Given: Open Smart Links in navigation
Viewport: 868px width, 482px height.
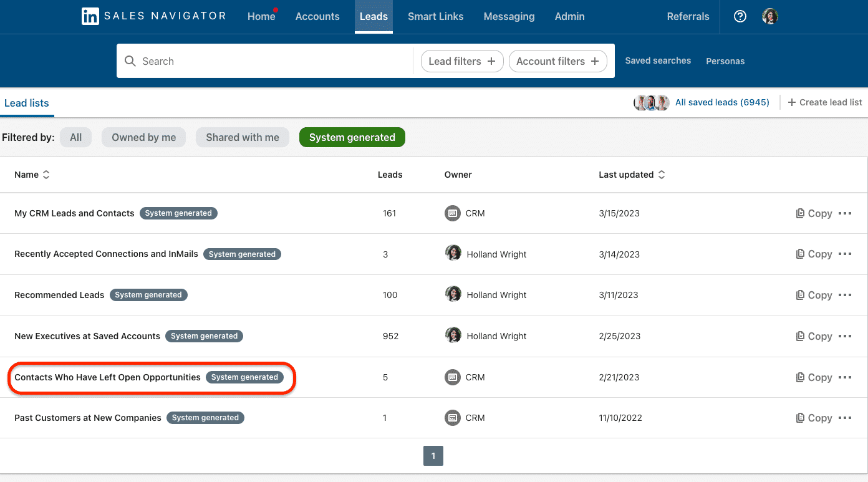Looking at the screenshot, I should 436,17.
